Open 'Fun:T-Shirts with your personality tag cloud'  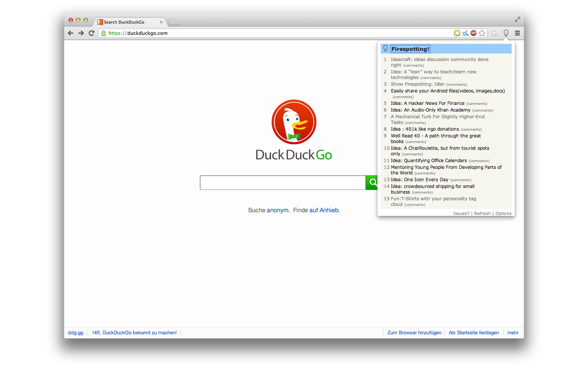pos(433,201)
